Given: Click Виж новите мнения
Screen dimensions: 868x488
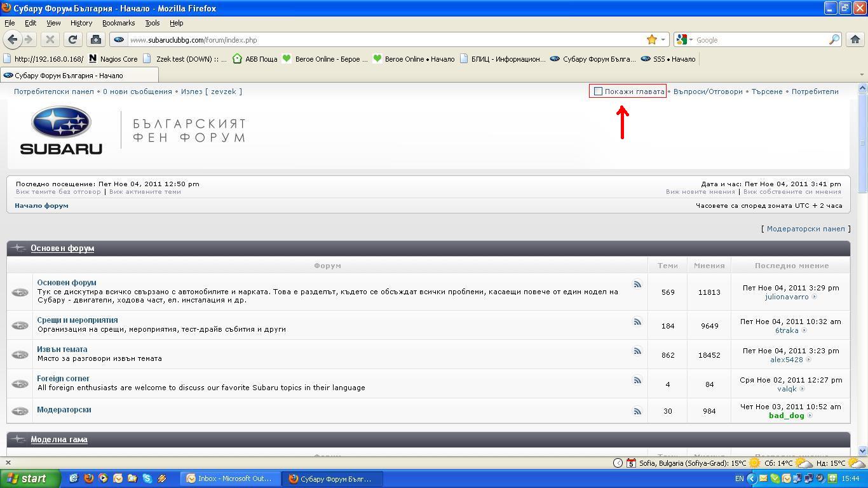Looking at the screenshot, I should point(700,191).
